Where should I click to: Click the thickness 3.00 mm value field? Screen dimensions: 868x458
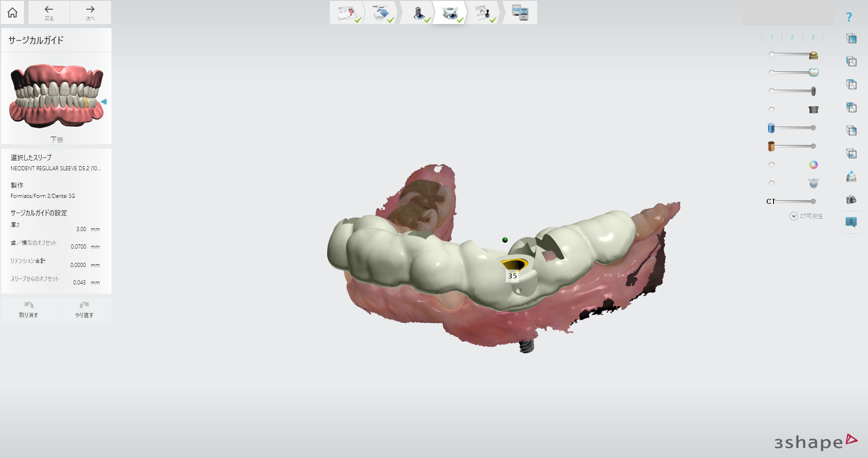click(81, 229)
